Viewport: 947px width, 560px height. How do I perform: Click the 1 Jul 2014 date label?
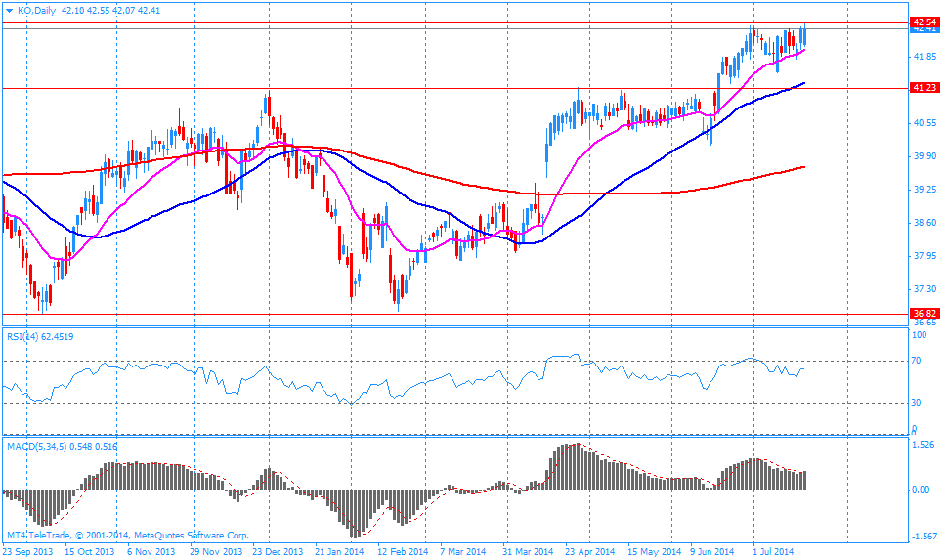pyautogui.click(x=773, y=551)
